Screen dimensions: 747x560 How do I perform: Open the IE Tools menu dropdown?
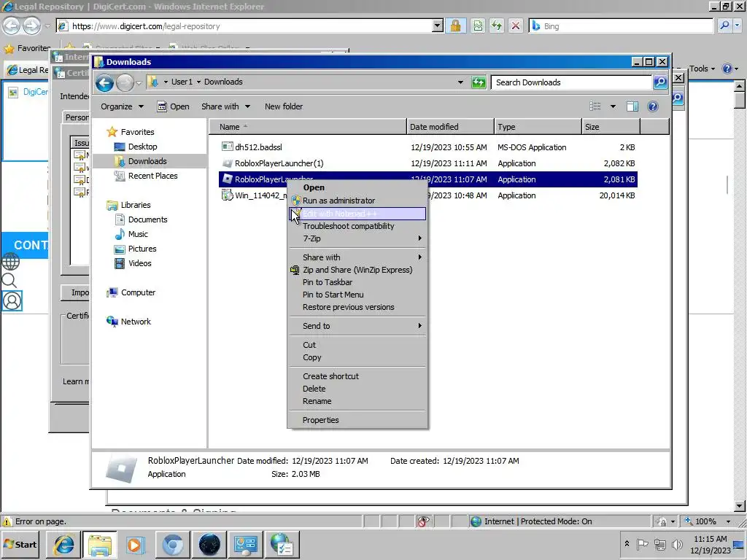[702, 69]
